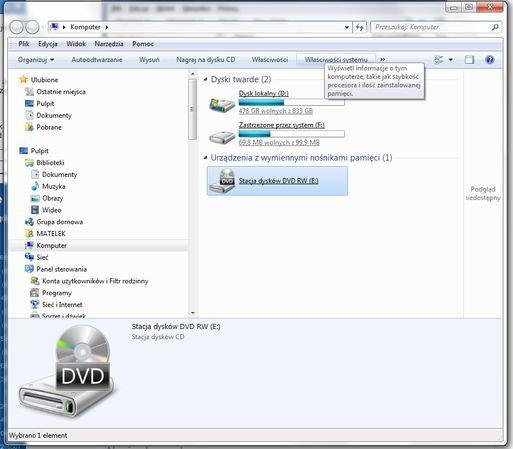513x449 pixels.
Task: Show hidden toolbar commands chevron
Action: pyautogui.click(x=383, y=59)
